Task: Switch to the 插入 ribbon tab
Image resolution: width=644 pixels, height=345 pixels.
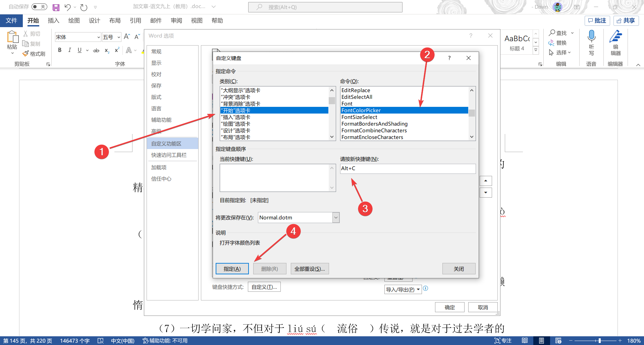Action: [53, 21]
